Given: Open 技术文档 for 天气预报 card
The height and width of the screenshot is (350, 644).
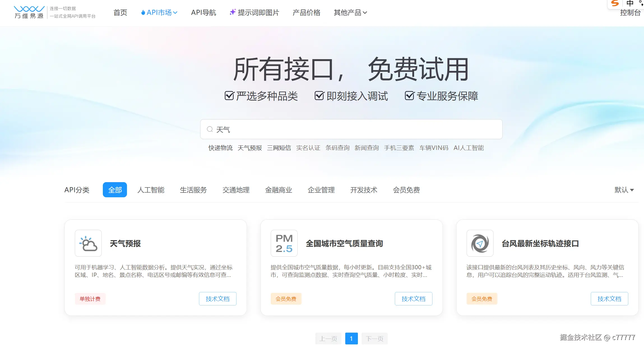Looking at the screenshot, I should (217, 299).
